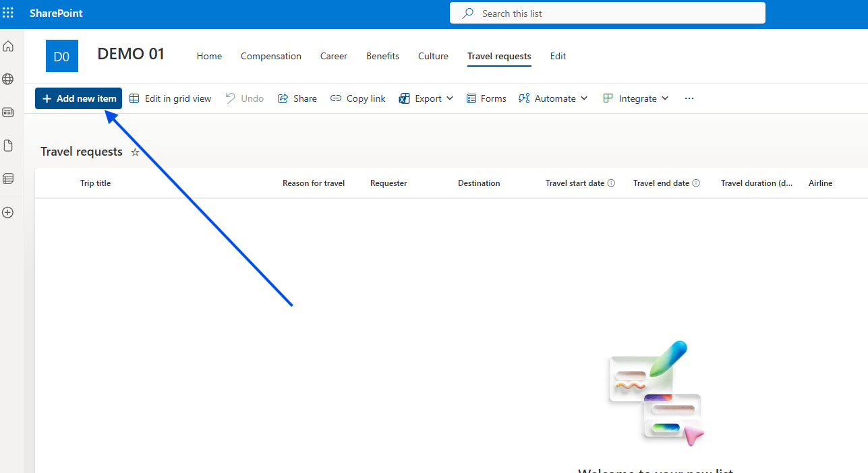Click the Travel start date info icon
This screenshot has height=473, width=868.
(611, 183)
